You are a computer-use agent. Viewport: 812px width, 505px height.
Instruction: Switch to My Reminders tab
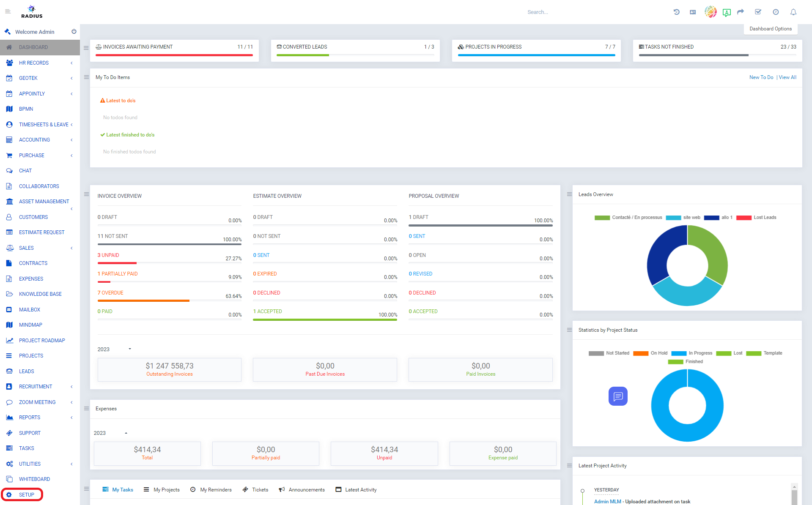pyautogui.click(x=211, y=489)
